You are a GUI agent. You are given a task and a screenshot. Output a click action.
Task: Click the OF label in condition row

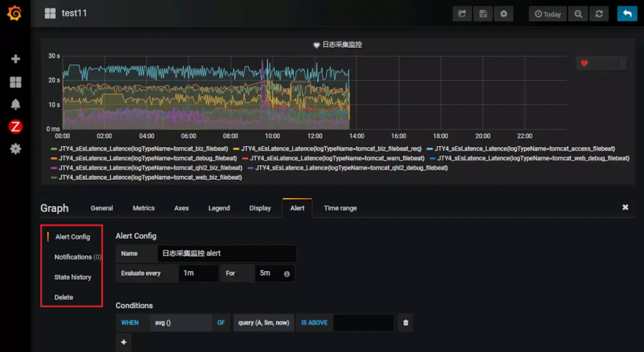[221, 322]
